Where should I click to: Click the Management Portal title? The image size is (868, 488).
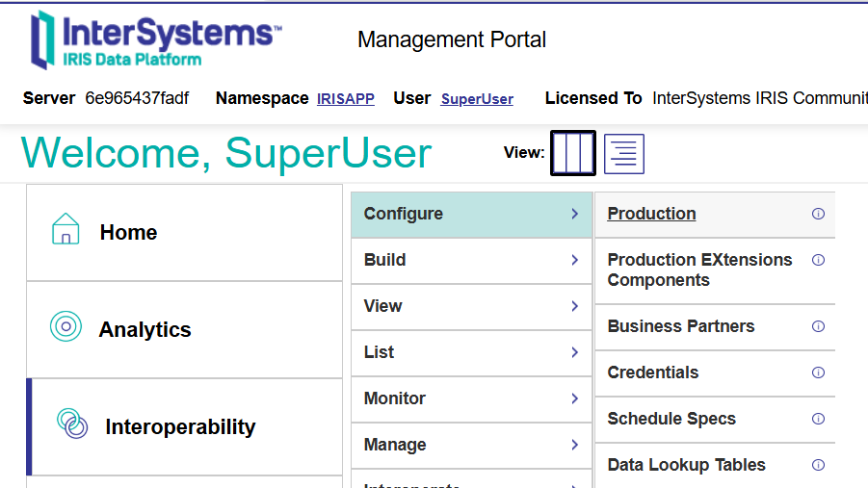point(452,39)
